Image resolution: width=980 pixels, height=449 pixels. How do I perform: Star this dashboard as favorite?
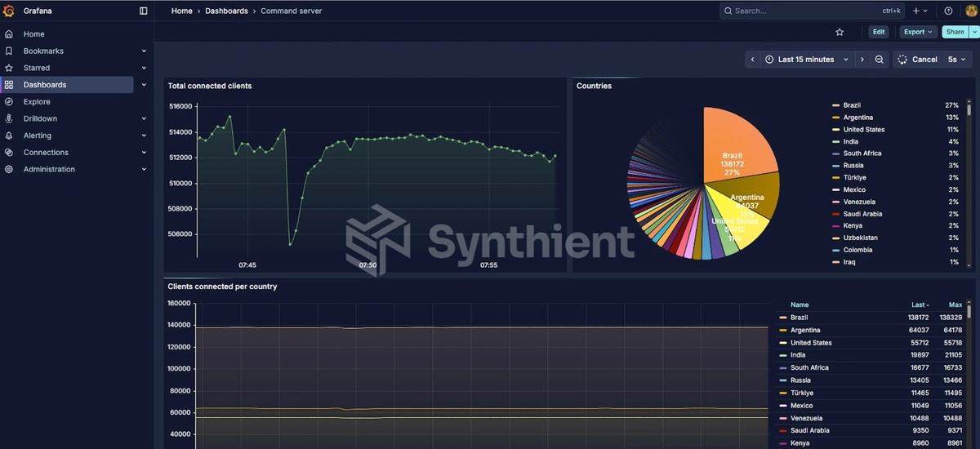click(840, 32)
